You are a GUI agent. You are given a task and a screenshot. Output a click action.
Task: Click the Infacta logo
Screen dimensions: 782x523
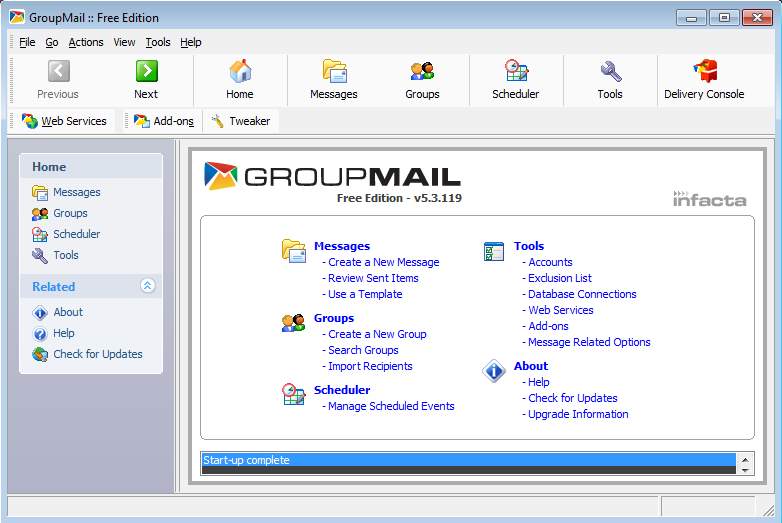710,198
